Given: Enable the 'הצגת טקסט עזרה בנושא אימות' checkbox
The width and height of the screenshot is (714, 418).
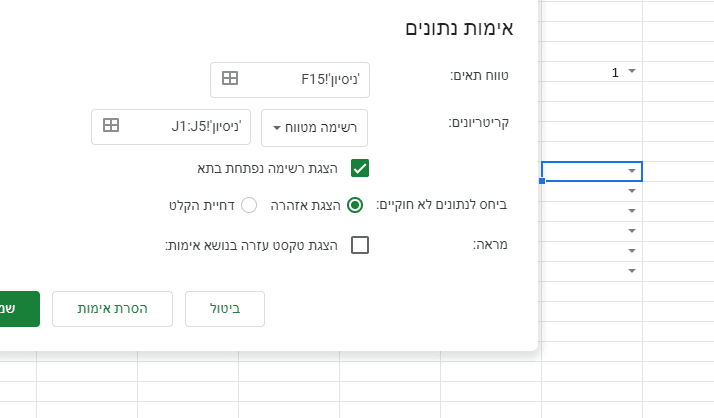Looking at the screenshot, I should point(360,244).
